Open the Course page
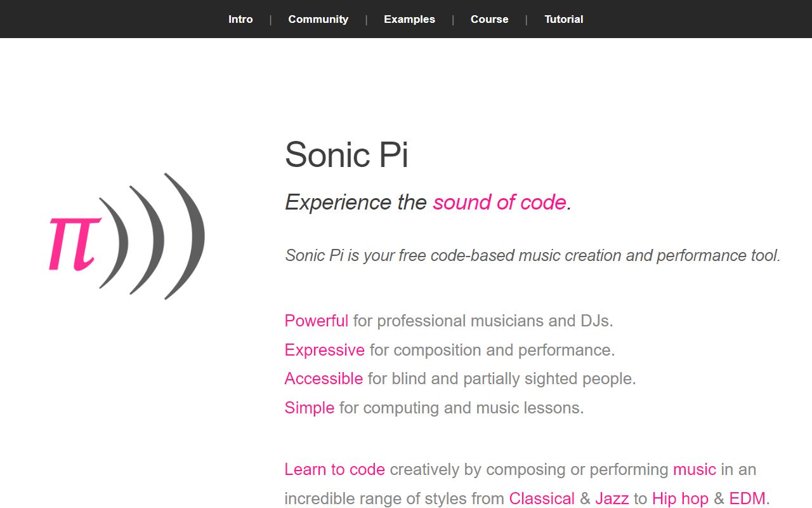Image resolution: width=812 pixels, height=508 pixels. 489,19
